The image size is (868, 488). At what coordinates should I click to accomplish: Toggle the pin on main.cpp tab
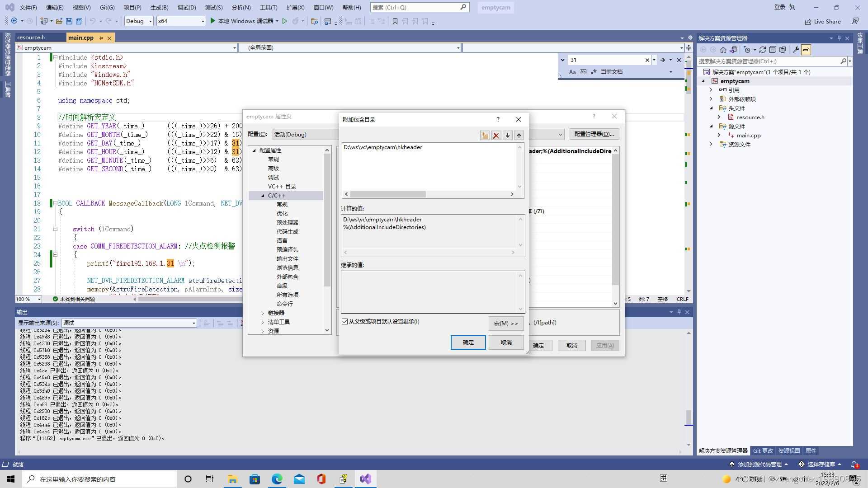[x=101, y=38]
